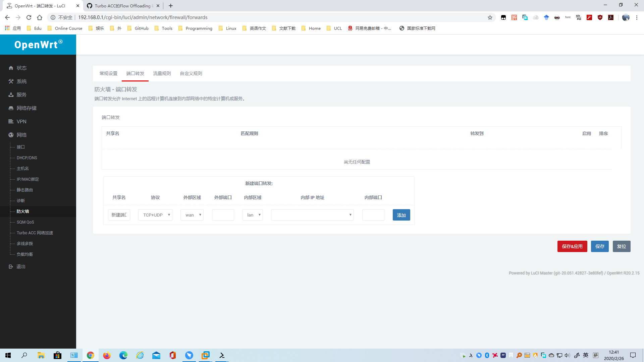Image resolution: width=644 pixels, height=362 pixels.
Task: Open the VPN section in the sidebar
Action: click(21, 121)
